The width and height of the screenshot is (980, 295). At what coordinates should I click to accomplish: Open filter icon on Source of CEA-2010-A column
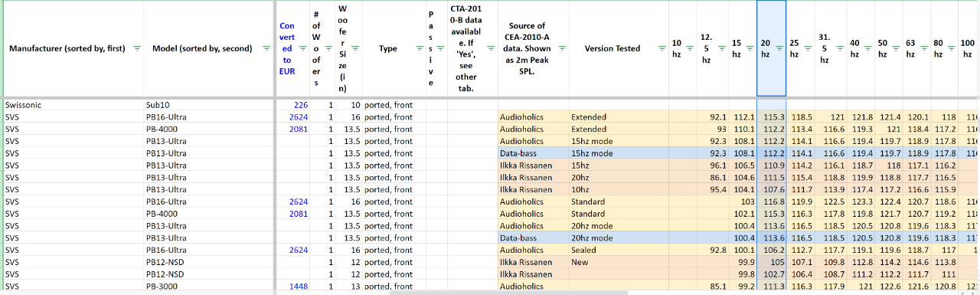click(x=562, y=48)
